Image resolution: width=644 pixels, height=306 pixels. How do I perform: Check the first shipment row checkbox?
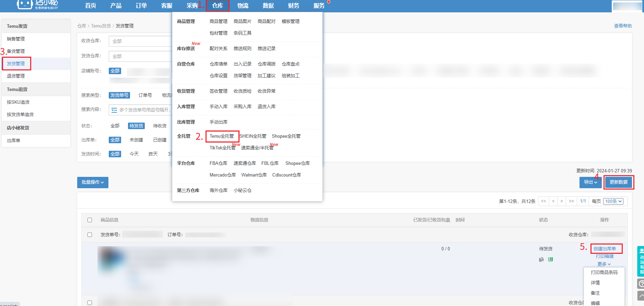pyautogui.click(x=90, y=235)
